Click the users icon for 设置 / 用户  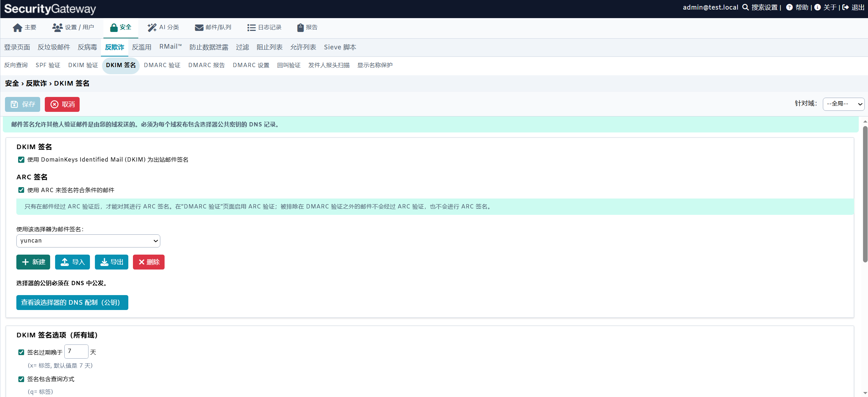pyautogui.click(x=57, y=27)
